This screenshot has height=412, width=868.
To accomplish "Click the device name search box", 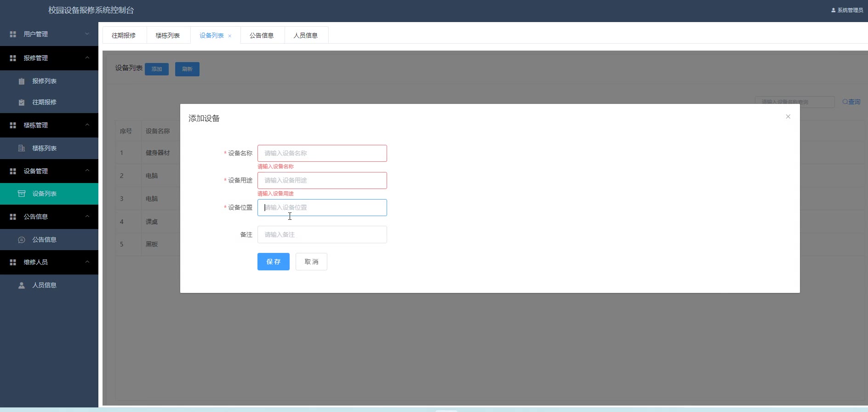I will [x=794, y=102].
